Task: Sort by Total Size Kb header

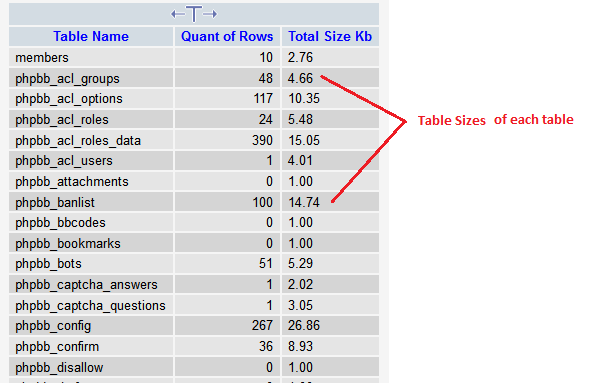Action: tap(330, 36)
